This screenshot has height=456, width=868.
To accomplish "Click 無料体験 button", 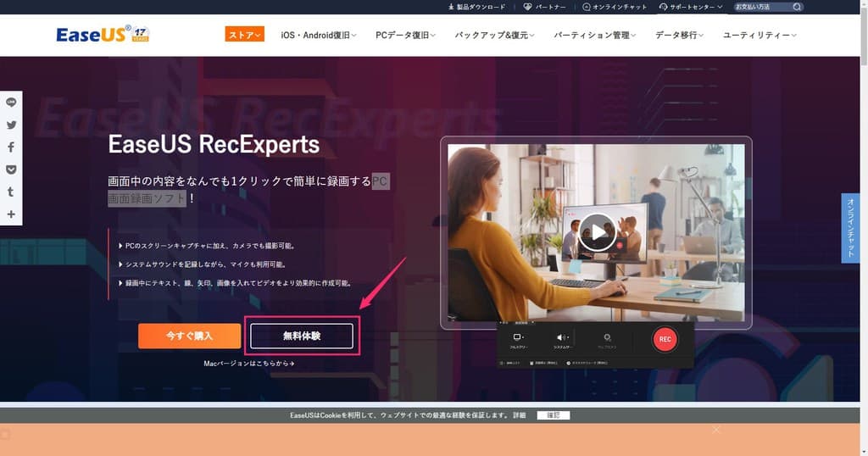I will tap(302, 336).
